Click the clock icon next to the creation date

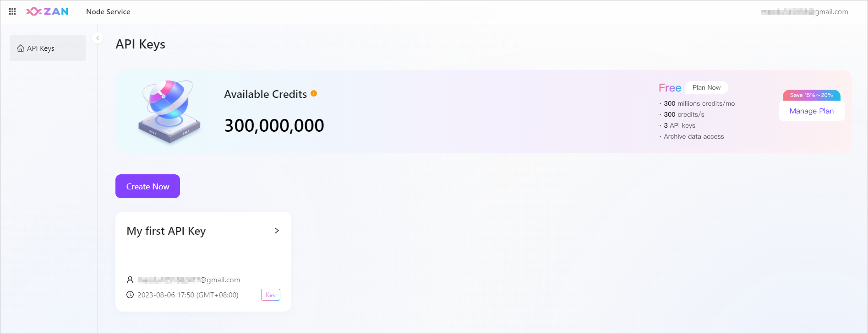point(130,295)
